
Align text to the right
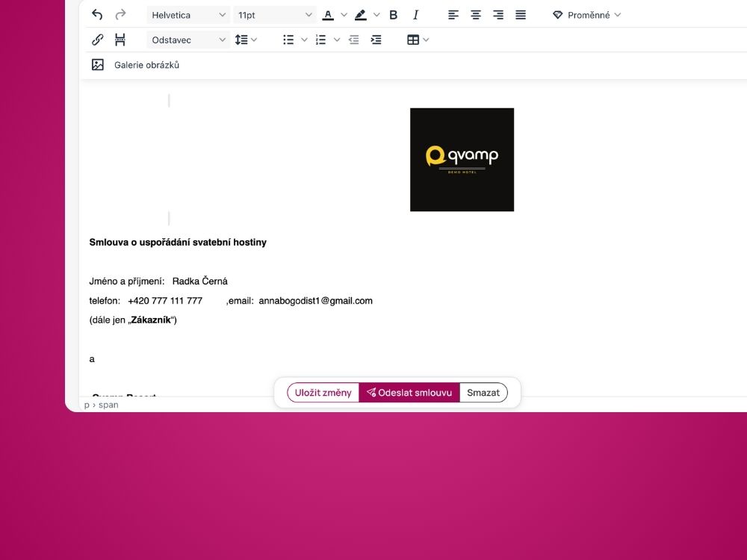[498, 15]
